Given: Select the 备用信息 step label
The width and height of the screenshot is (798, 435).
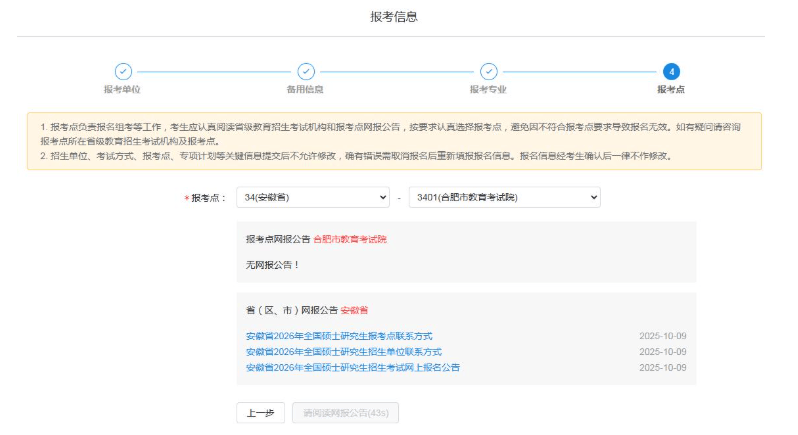Looking at the screenshot, I should [x=305, y=90].
